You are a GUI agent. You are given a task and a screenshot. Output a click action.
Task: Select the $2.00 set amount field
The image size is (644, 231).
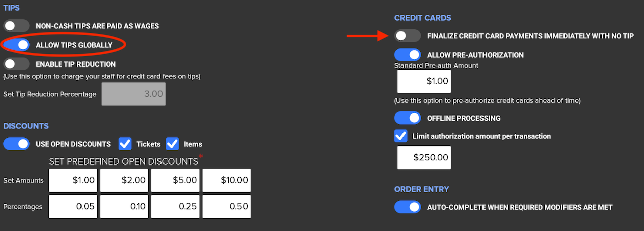coord(124,180)
